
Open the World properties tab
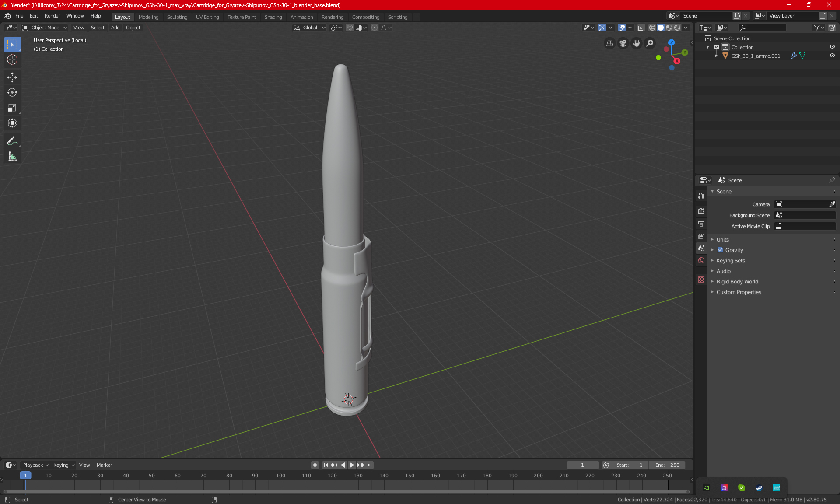pos(701,260)
